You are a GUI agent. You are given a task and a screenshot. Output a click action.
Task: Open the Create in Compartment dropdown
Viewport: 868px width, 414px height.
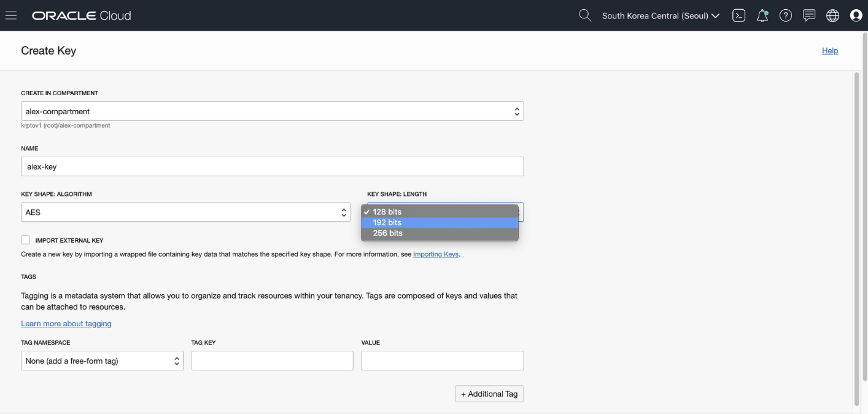(272, 111)
